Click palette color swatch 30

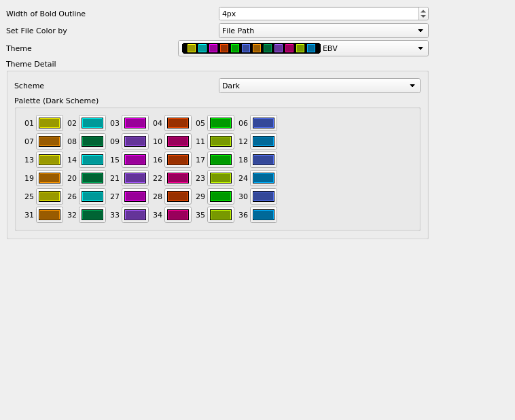tap(264, 196)
